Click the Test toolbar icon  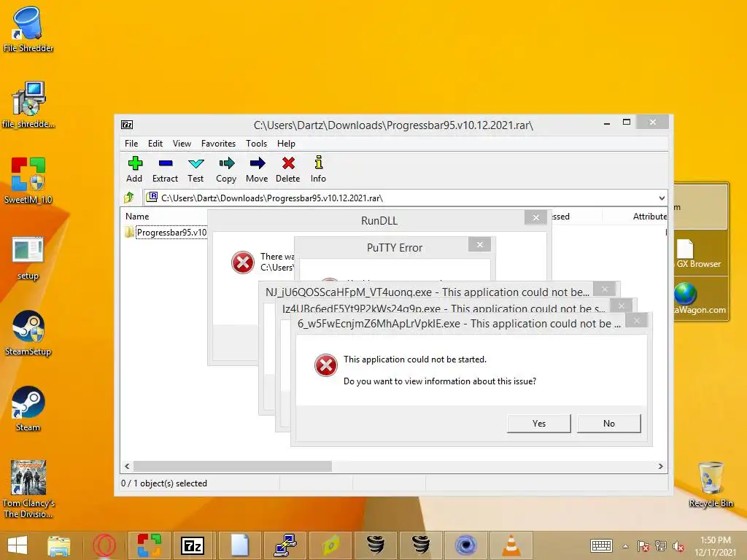(196, 169)
